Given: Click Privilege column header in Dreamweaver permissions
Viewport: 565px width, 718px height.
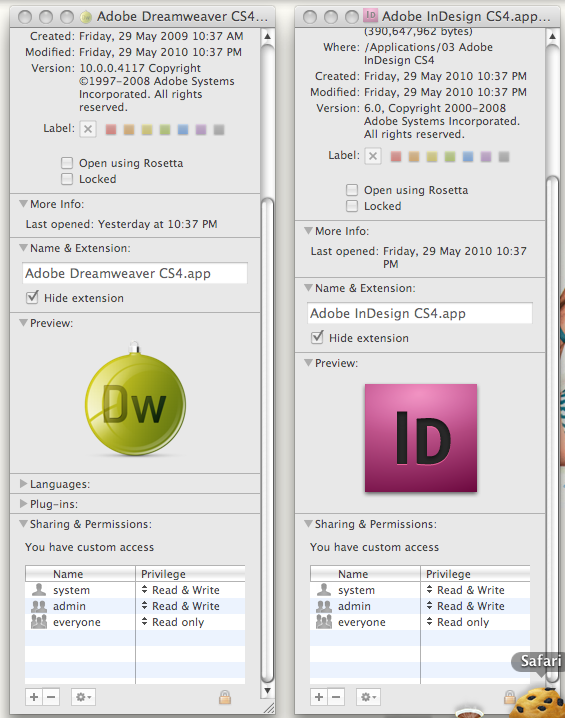Looking at the screenshot, I should click(x=190, y=574).
